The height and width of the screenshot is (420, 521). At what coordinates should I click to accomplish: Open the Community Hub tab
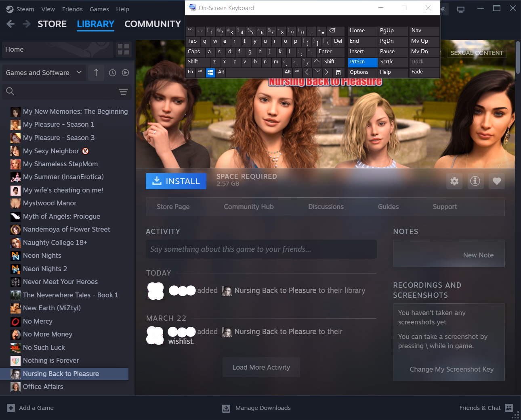tap(249, 207)
